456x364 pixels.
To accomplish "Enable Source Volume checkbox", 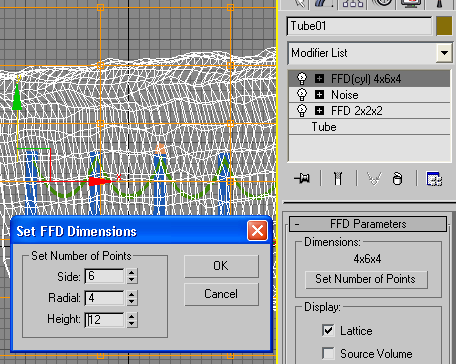I will tap(328, 353).
